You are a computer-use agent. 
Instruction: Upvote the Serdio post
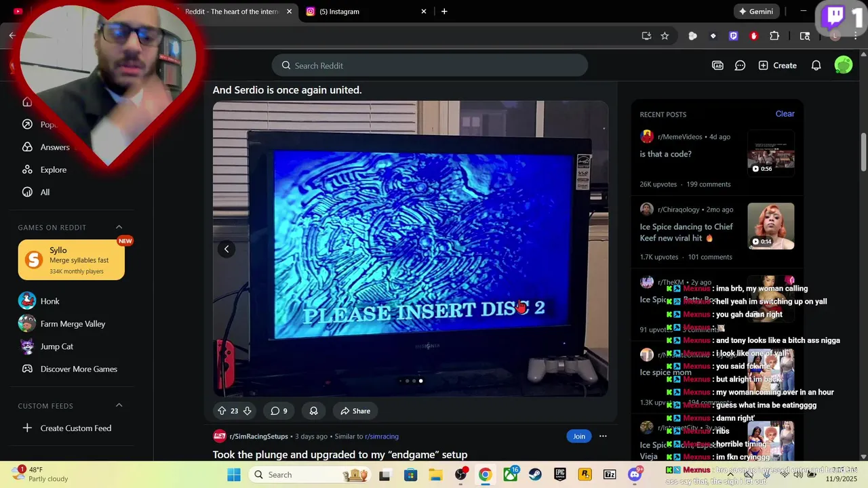click(222, 411)
